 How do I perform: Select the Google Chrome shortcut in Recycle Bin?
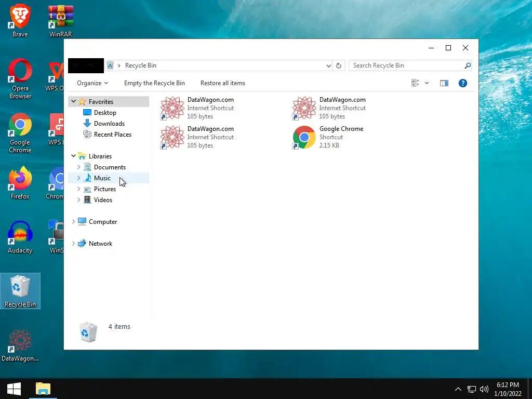click(x=328, y=137)
